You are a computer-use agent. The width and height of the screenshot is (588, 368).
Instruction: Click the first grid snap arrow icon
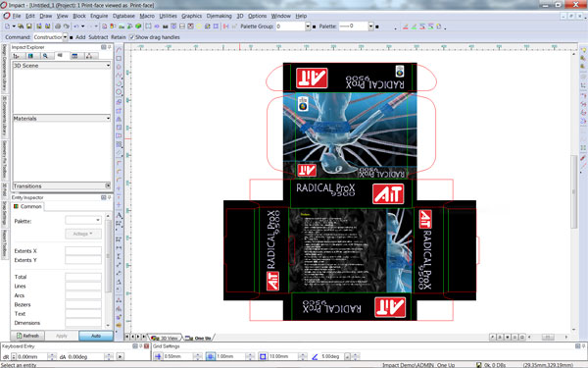point(158,356)
